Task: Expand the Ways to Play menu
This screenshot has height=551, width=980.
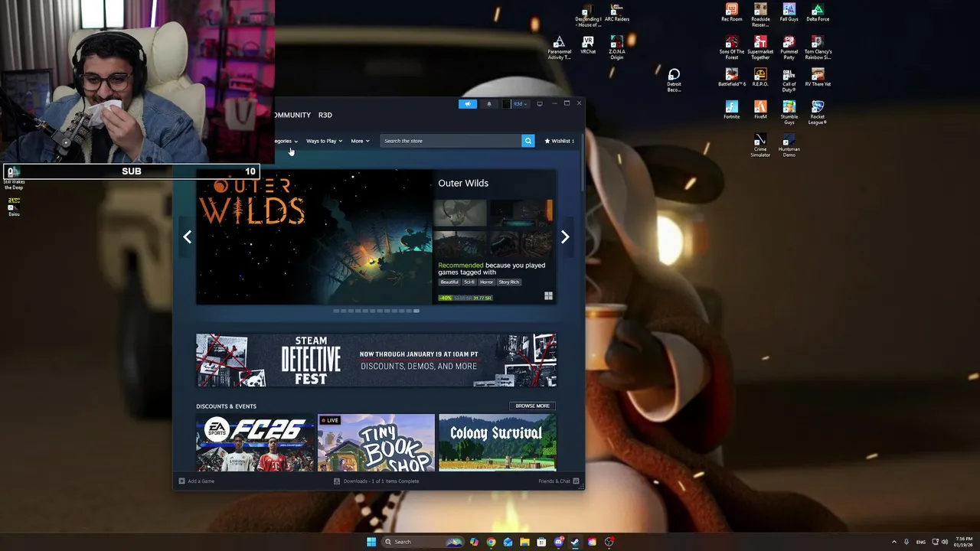Action: pos(324,141)
